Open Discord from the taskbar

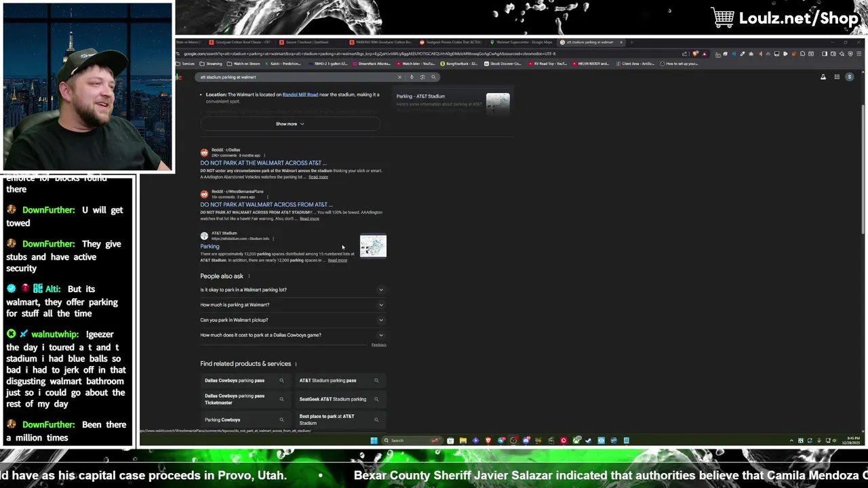[x=526, y=441]
